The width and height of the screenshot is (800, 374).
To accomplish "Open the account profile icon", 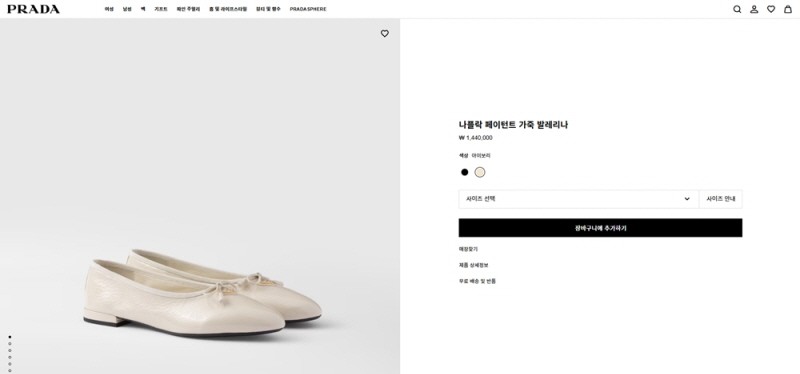I will [754, 9].
